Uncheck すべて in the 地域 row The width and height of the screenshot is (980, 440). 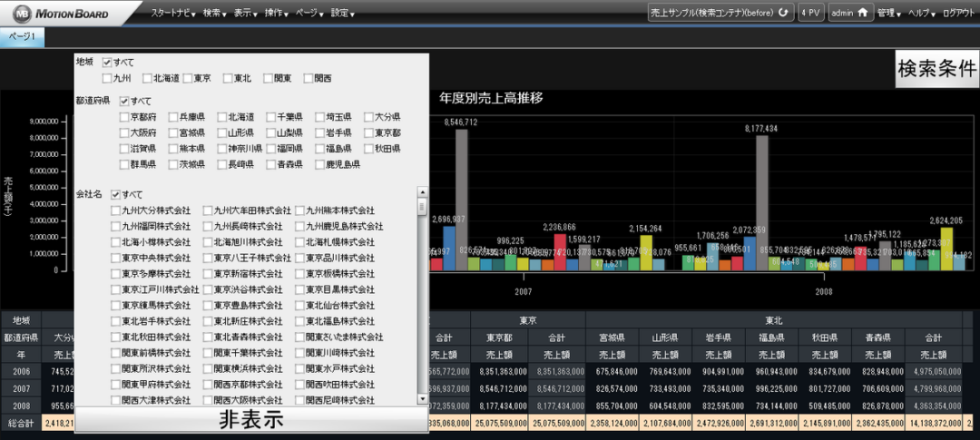108,62
